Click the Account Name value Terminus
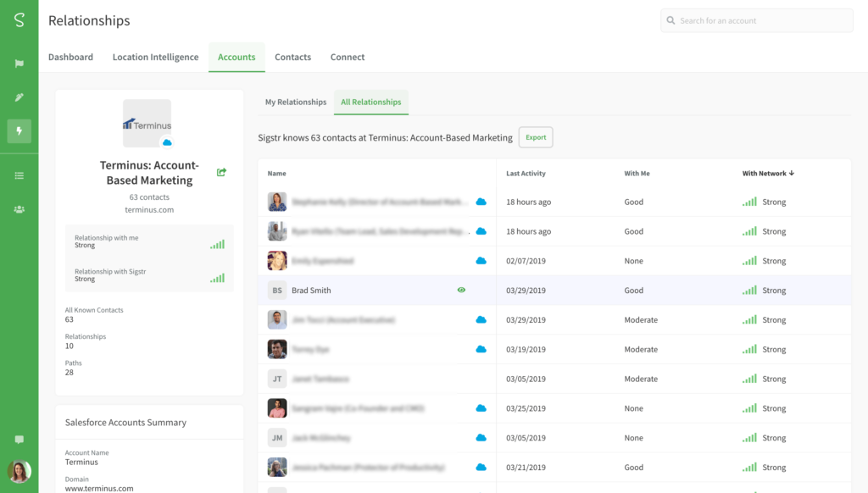The image size is (868, 493). (x=81, y=462)
